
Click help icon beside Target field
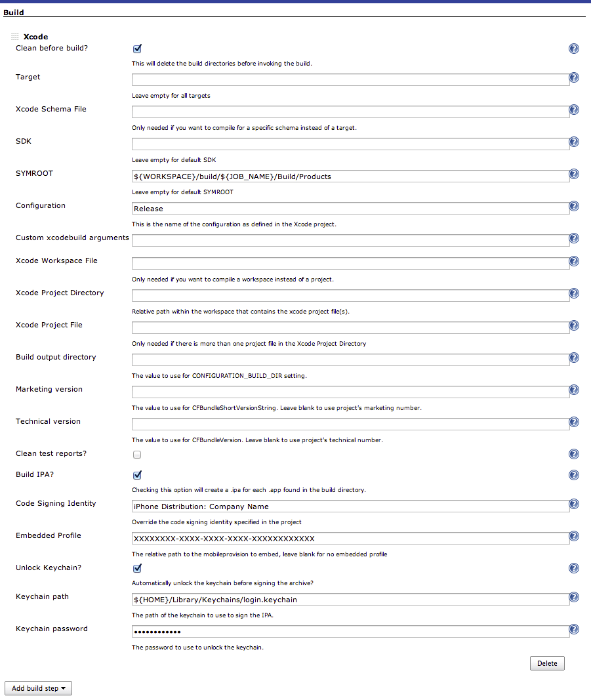tap(574, 77)
